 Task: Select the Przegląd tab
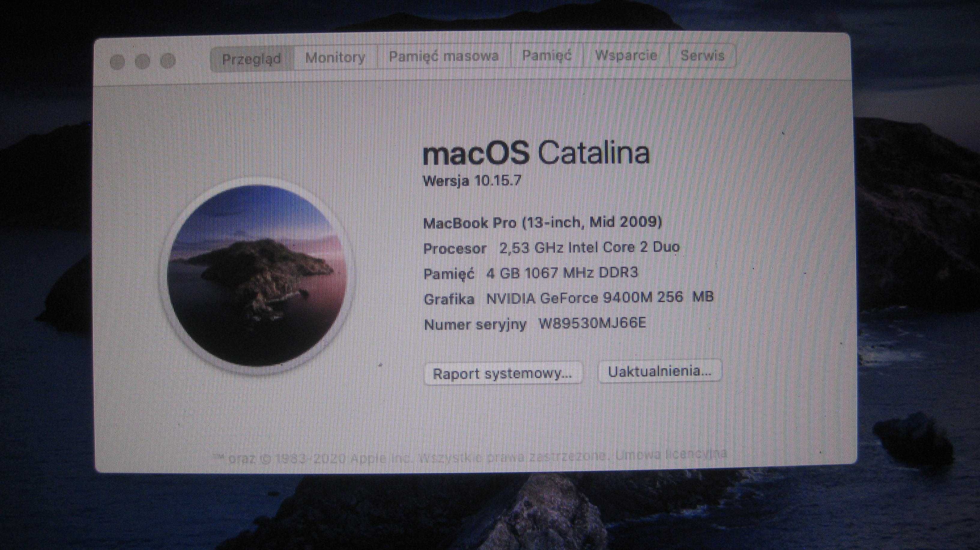tap(252, 59)
